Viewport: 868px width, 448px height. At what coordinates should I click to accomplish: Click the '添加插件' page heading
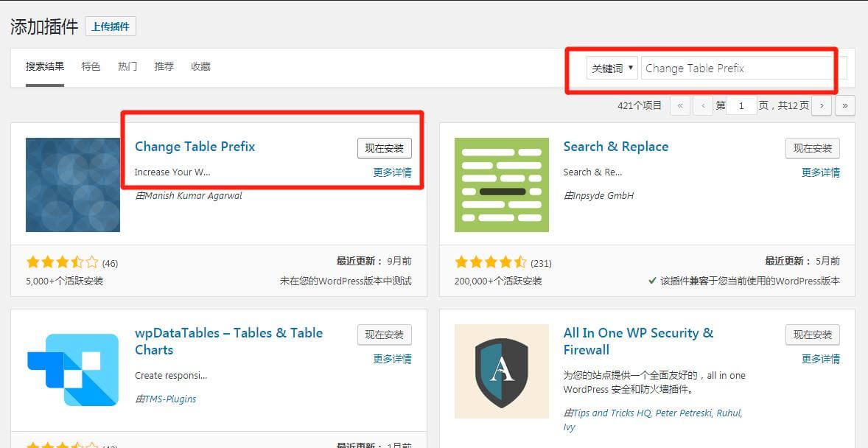tap(44, 27)
